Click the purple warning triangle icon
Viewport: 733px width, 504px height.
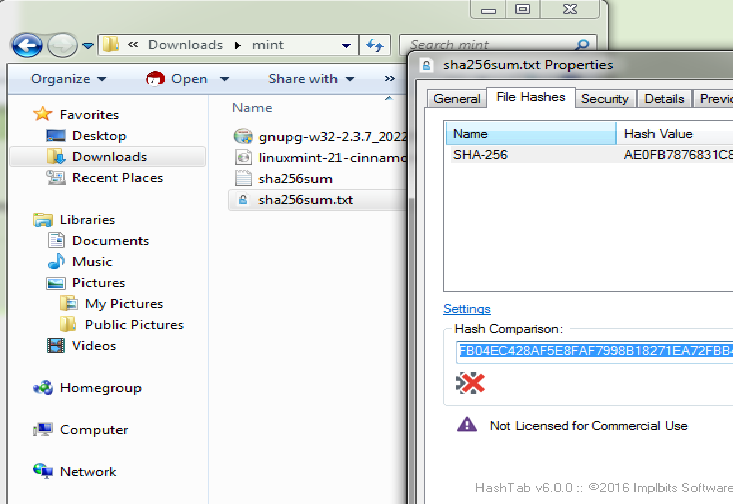467,425
